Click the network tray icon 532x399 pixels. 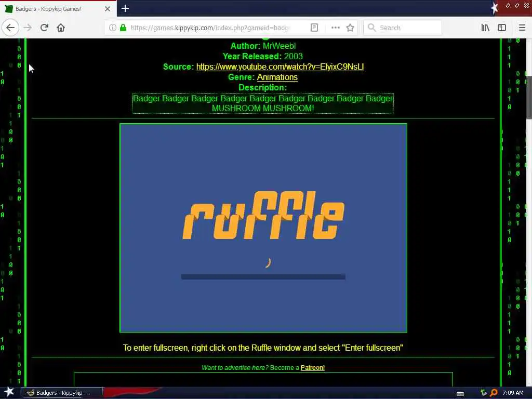(x=484, y=393)
